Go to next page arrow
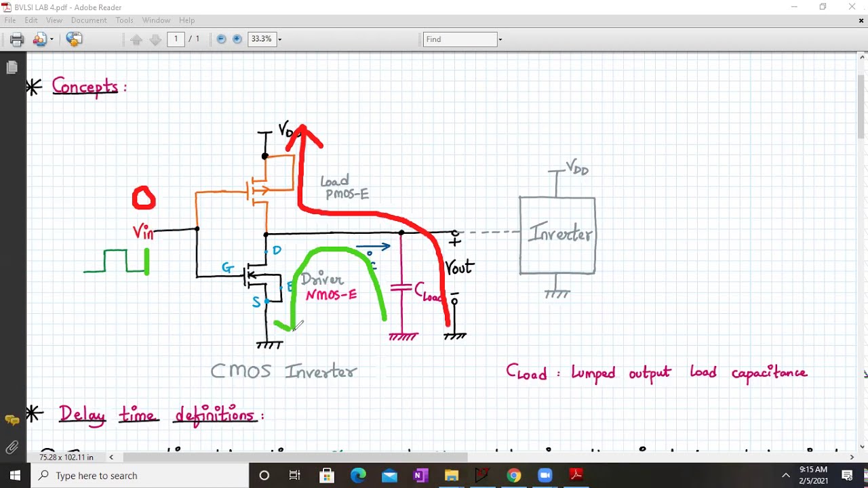Screen dimensions: 868x488 [155, 39]
